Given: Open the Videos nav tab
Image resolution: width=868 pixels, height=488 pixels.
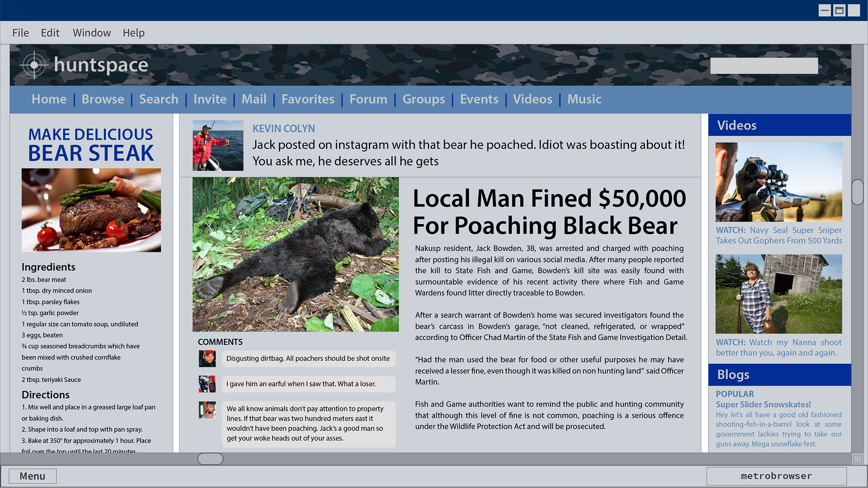Looking at the screenshot, I should pyautogui.click(x=533, y=99).
